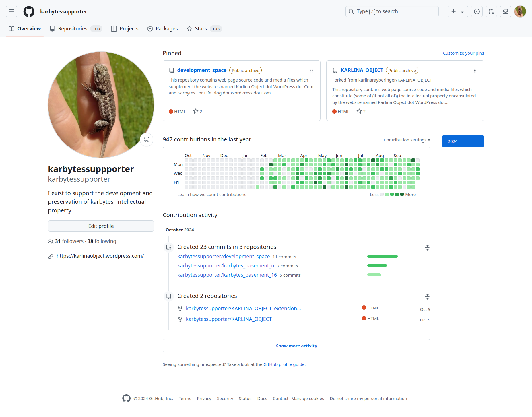Open the Privacy footer link

(204, 399)
